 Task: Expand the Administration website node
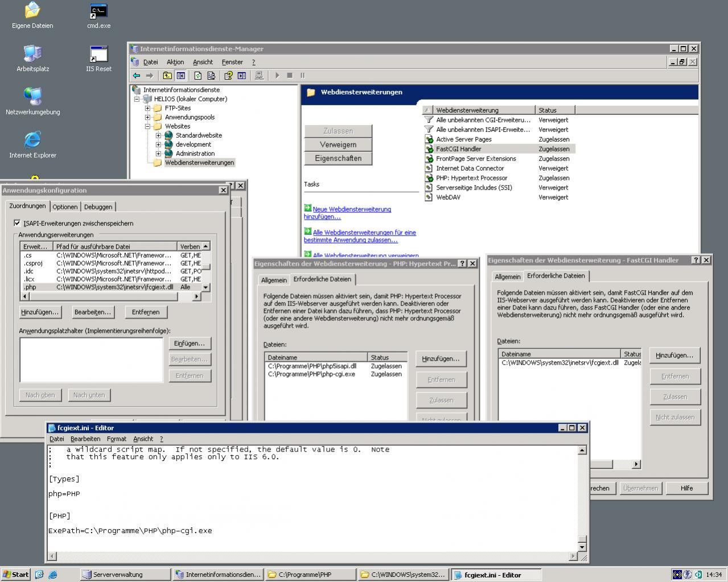tap(158, 154)
